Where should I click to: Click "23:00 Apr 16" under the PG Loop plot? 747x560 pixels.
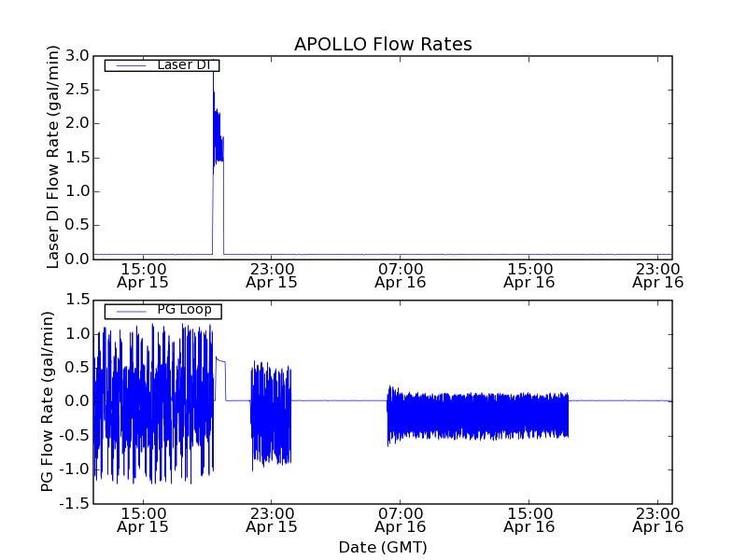pos(658,521)
